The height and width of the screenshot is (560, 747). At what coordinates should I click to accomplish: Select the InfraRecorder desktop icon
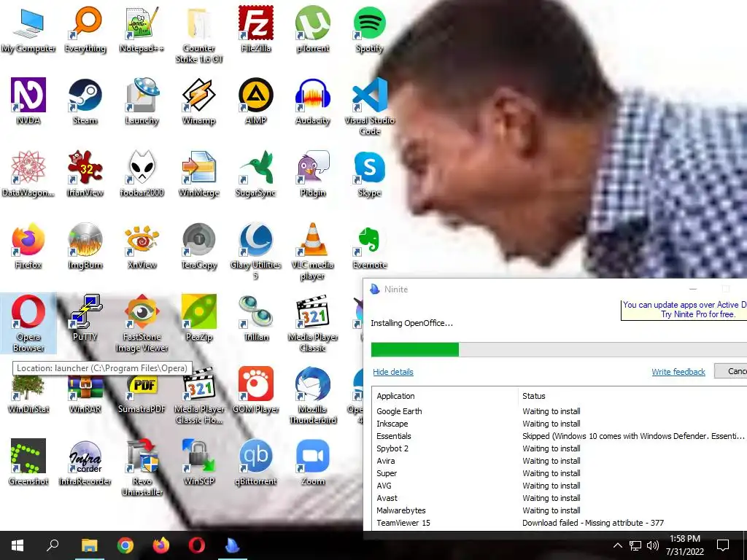[85, 462]
